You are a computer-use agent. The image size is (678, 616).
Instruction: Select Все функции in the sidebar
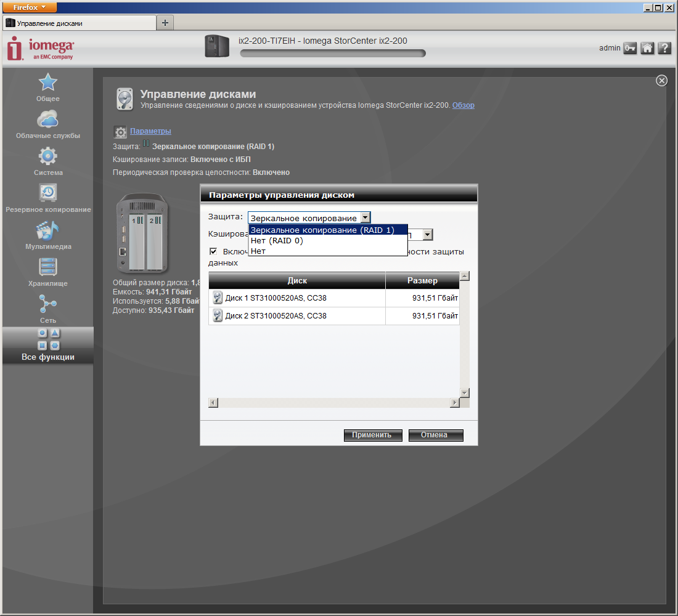pyautogui.click(x=48, y=345)
